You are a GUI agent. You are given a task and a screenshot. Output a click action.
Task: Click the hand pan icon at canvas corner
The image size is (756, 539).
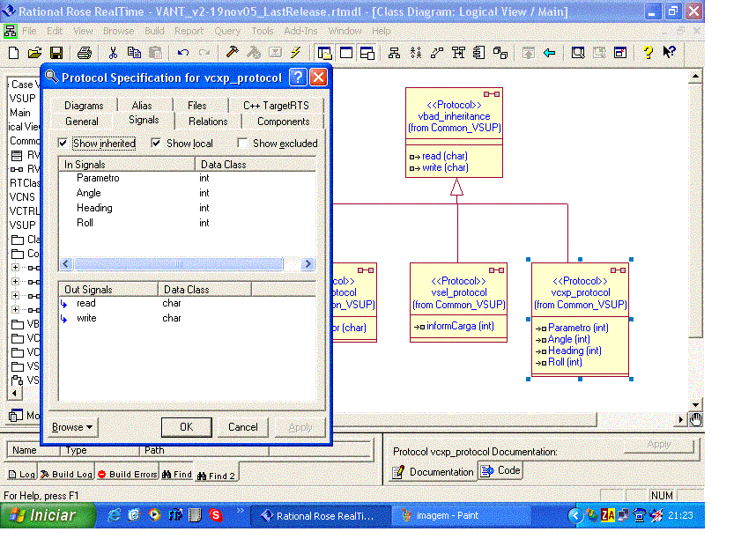(695, 419)
